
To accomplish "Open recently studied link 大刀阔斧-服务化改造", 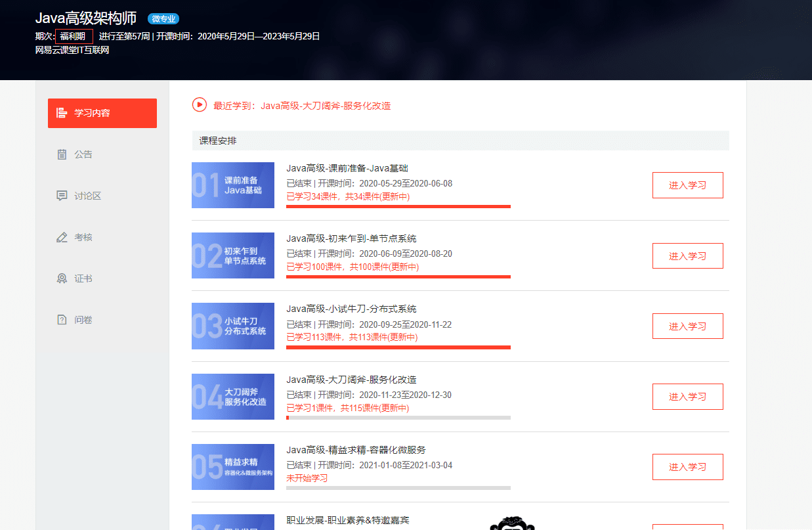I will (x=326, y=105).
